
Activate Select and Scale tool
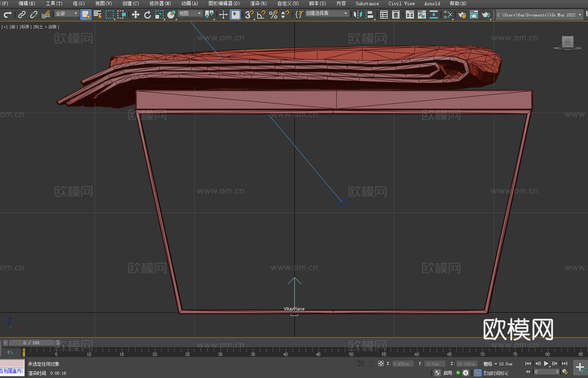(159, 14)
